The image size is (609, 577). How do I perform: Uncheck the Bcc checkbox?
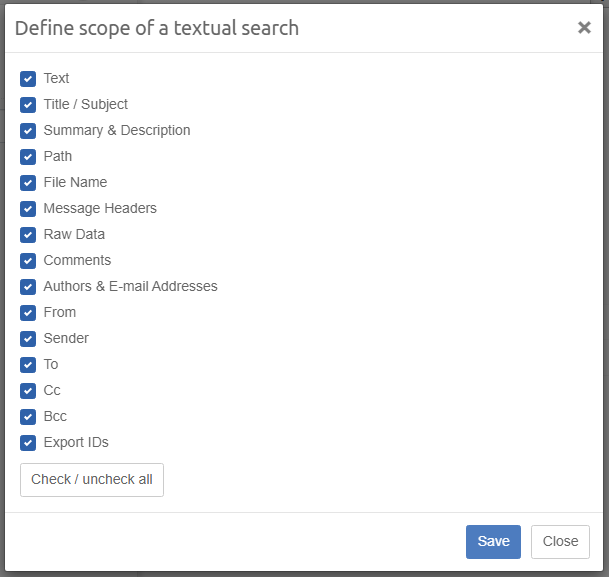pos(28,417)
